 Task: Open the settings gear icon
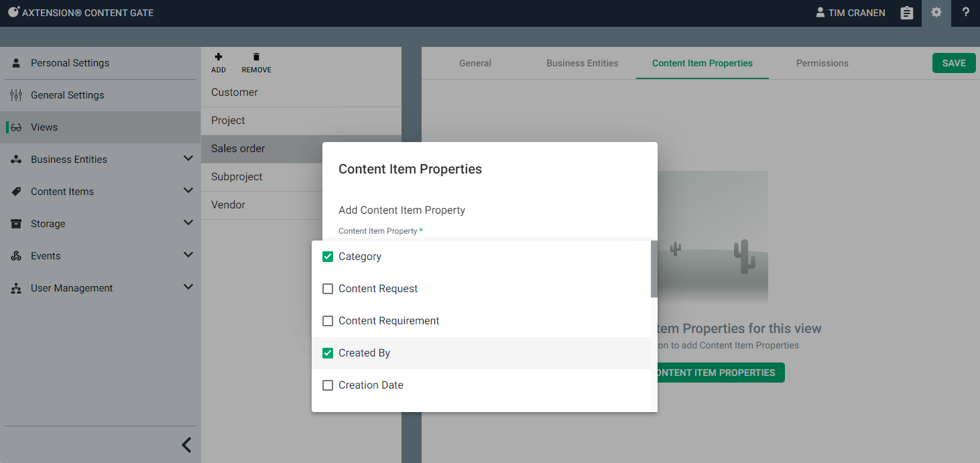click(936, 13)
